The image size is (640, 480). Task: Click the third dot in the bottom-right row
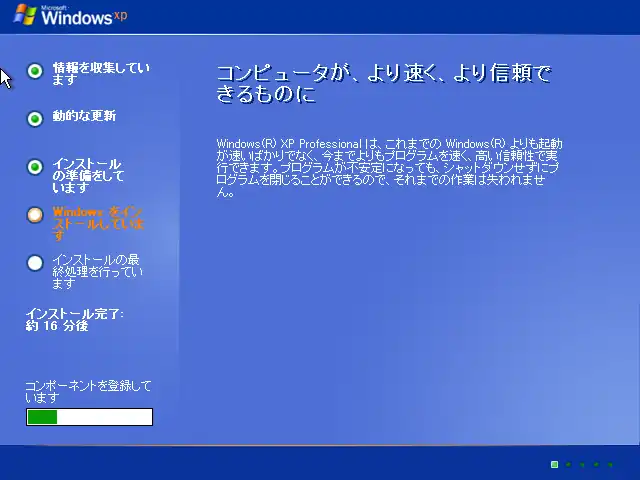(x=582, y=464)
